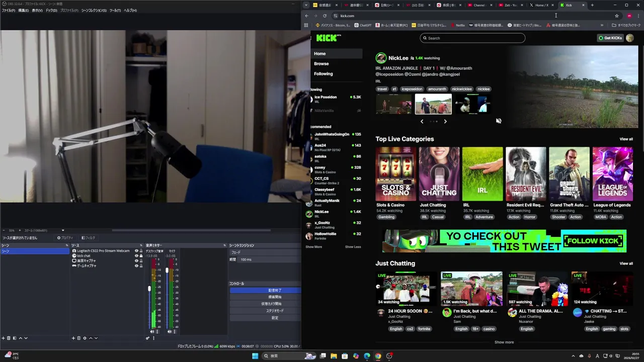Mute the マイク audio channel
The width and height of the screenshot is (644, 362).
tap(170, 331)
